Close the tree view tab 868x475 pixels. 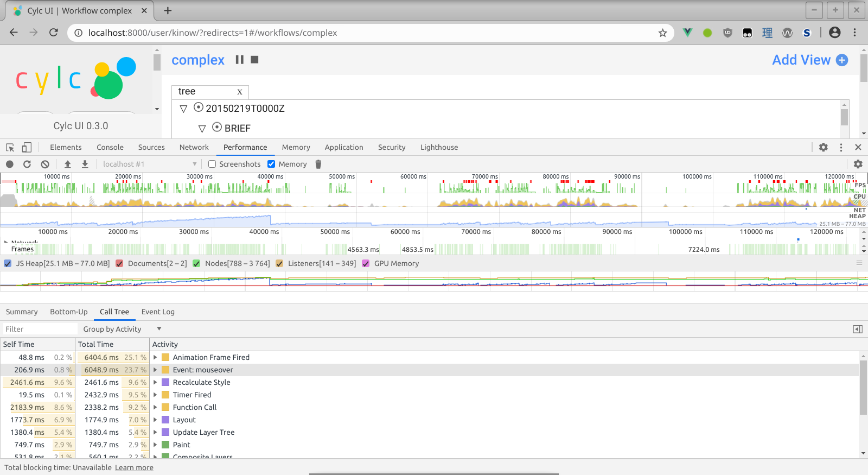point(240,92)
